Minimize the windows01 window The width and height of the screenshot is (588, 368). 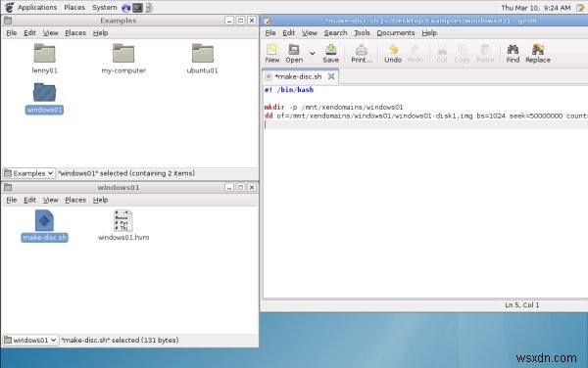coord(229,187)
